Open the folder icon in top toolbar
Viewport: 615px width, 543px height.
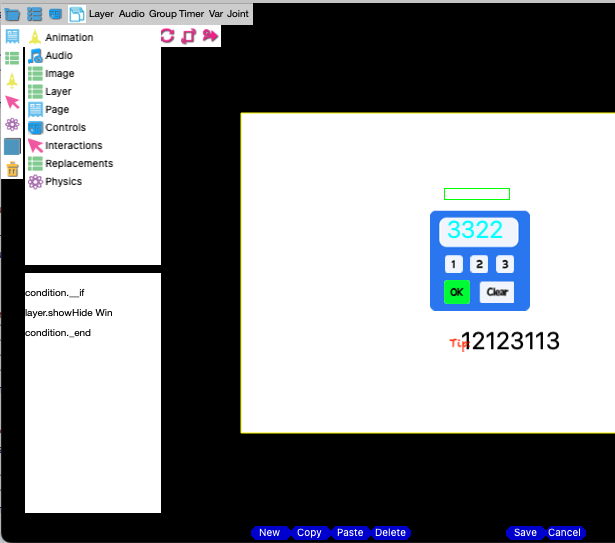[x=12, y=15]
